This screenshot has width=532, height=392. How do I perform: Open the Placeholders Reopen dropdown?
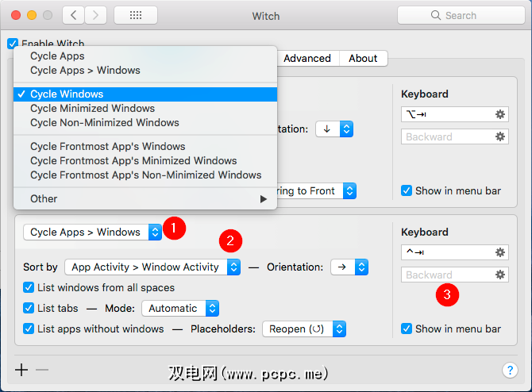tap(304, 329)
